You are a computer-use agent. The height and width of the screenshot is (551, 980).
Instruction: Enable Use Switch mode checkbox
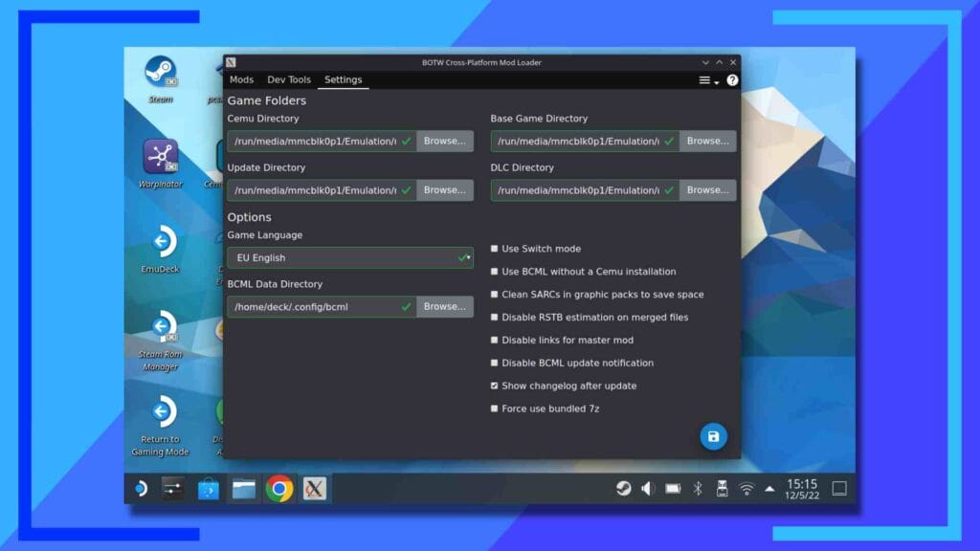(495, 249)
